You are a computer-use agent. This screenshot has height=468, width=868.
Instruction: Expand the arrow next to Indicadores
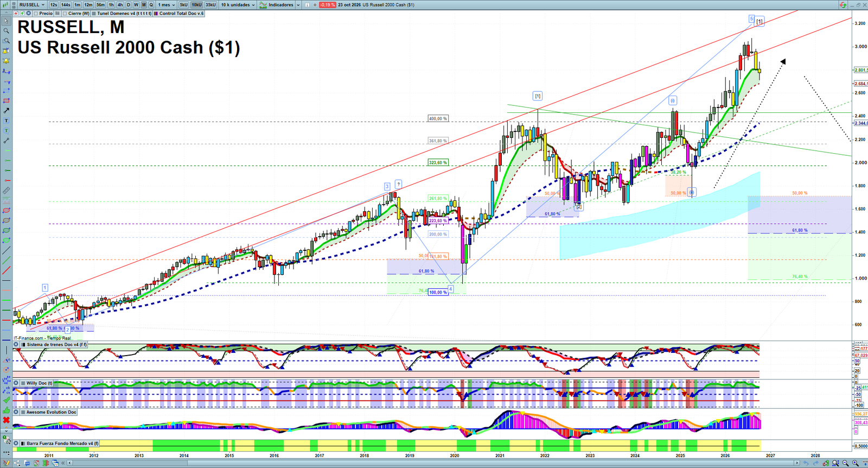pyautogui.click(x=297, y=5)
